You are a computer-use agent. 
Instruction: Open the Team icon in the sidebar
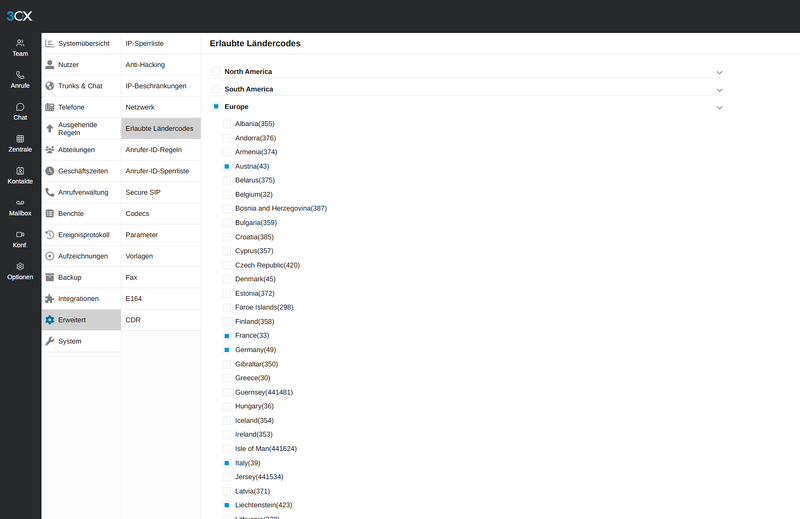(x=20, y=43)
